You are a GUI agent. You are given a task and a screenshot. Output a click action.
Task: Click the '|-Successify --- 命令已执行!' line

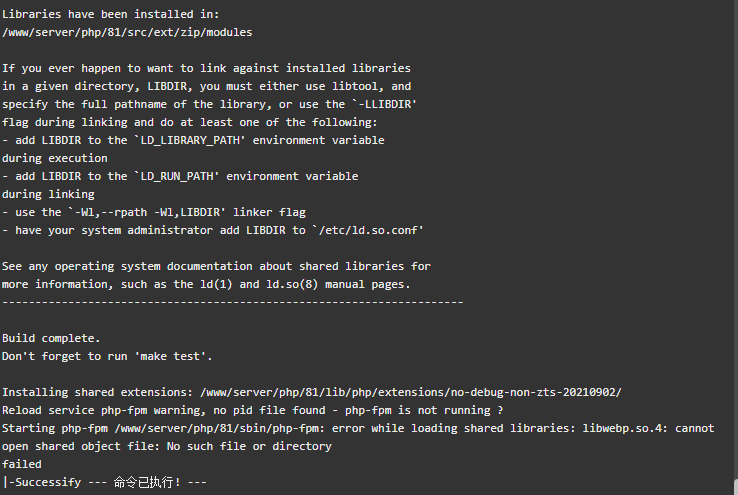coord(104,482)
